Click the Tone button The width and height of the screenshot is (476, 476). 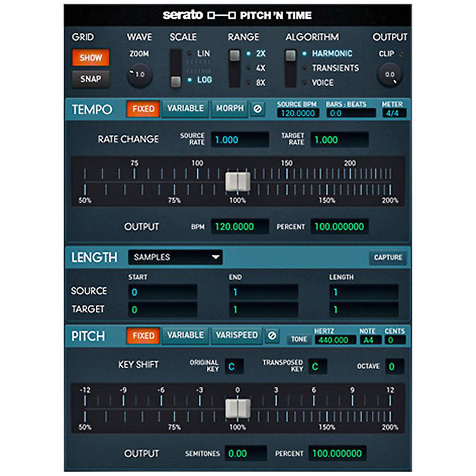pyautogui.click(x=299, y=339)
